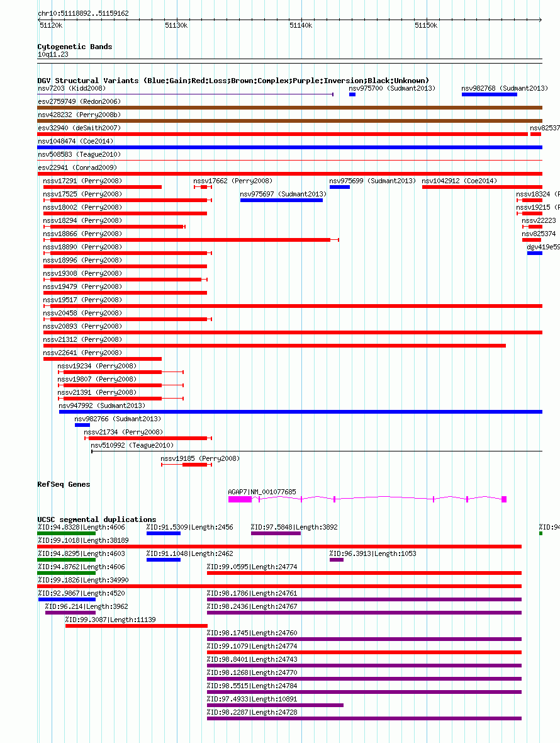Click duplication %ID:96.214|Length:3962
Screen dimensions: 560x743
point(70,614)
